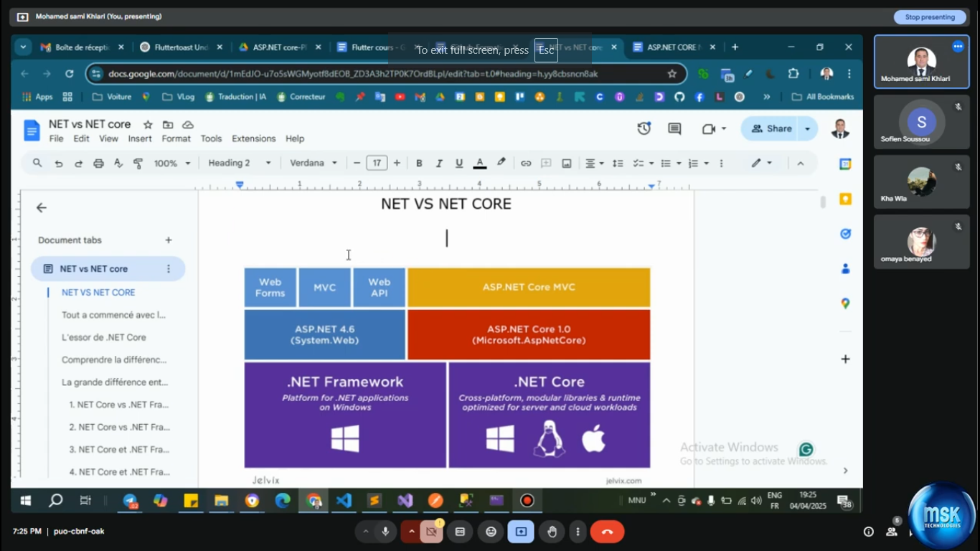Launch Microsoft Edge from the taskbar
Image resolution: width=980 pixels, height=551 pixels.
coord(283,501)
